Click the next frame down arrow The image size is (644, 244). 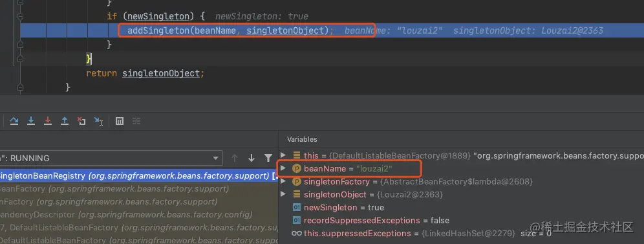(x=252, y=158)
